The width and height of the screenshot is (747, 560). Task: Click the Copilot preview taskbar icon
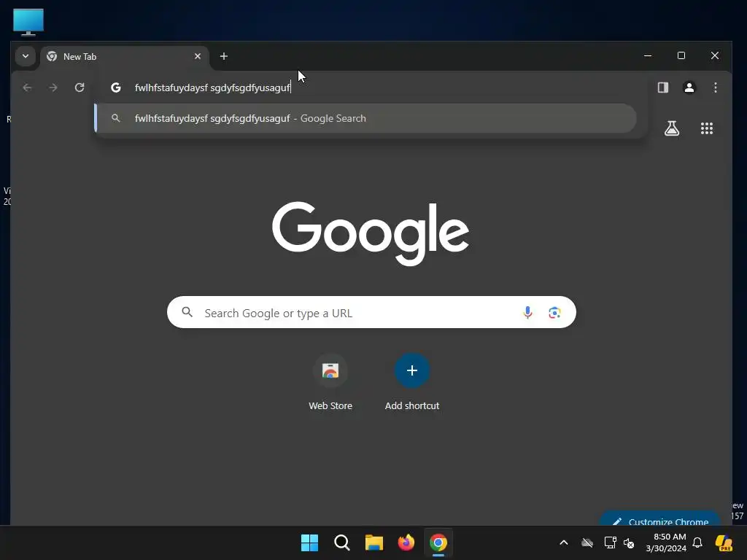724,542
